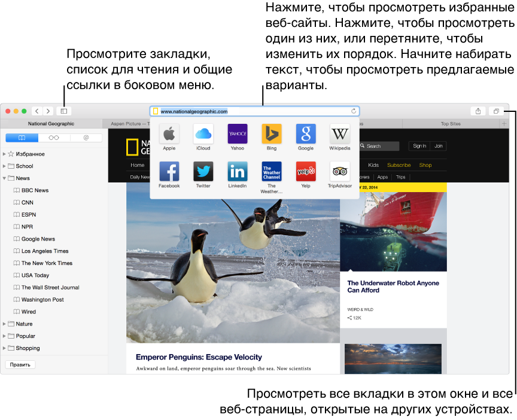Image resolution: width=517 pixels, height=420 pixels.
Task: Switch sidebar to Shared Links @ view
Action: pyautogui.click(x=86, y=138)
